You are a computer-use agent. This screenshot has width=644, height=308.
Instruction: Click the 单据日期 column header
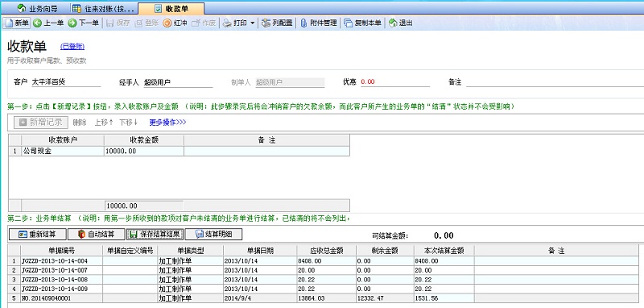tap(260, 251)
